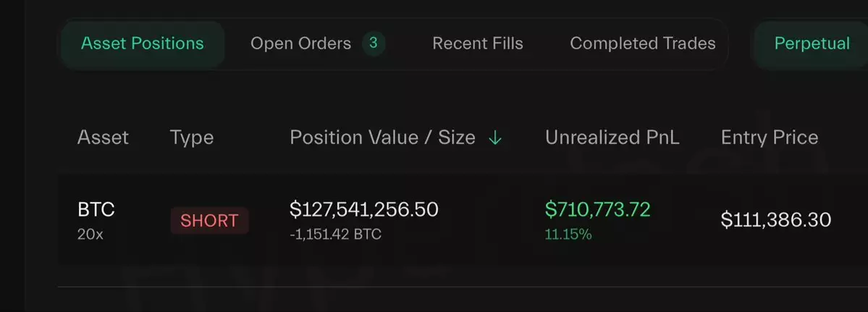868x312 pixels.
Task: Switch to the Asset Positions tab
Action: 143,44
